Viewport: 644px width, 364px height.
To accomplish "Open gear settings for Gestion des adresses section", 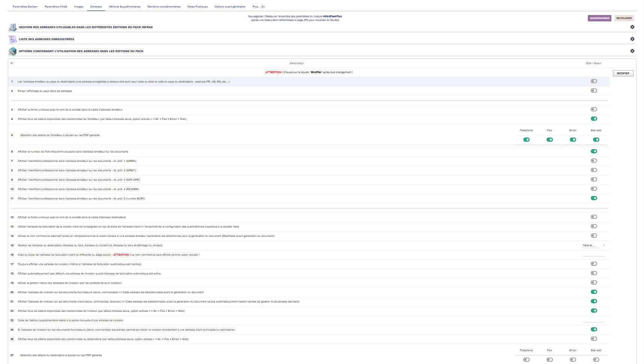I will [632, 27].
